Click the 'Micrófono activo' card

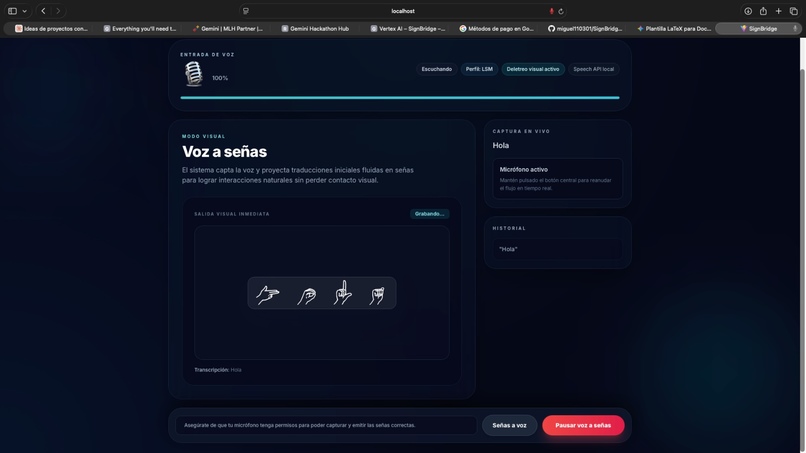[558, 178]
